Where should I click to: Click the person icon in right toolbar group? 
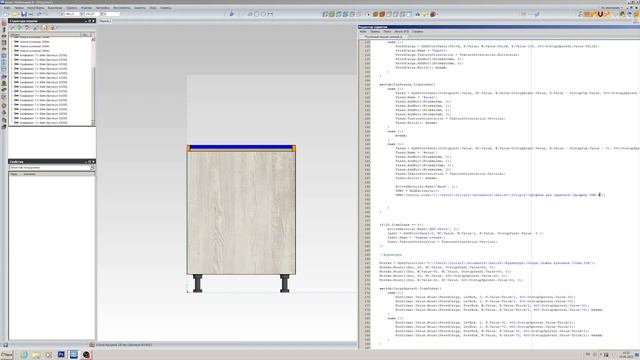tap(580, 14)
